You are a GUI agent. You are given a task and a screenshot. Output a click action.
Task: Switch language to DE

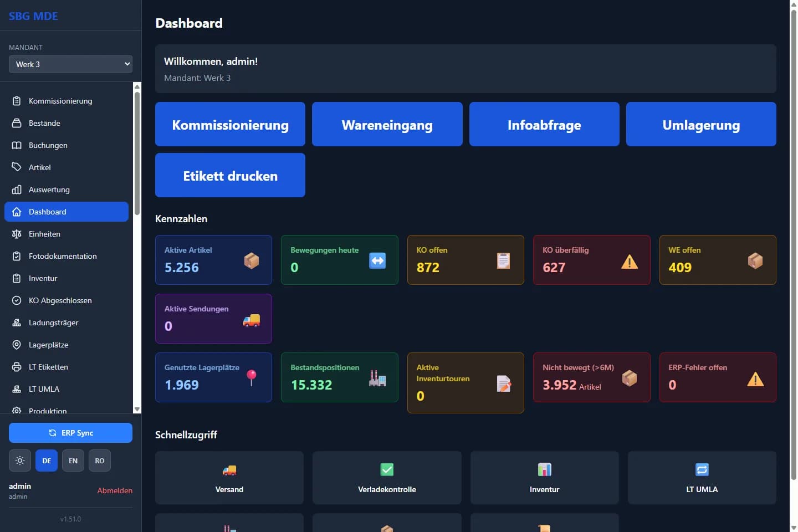47,461
